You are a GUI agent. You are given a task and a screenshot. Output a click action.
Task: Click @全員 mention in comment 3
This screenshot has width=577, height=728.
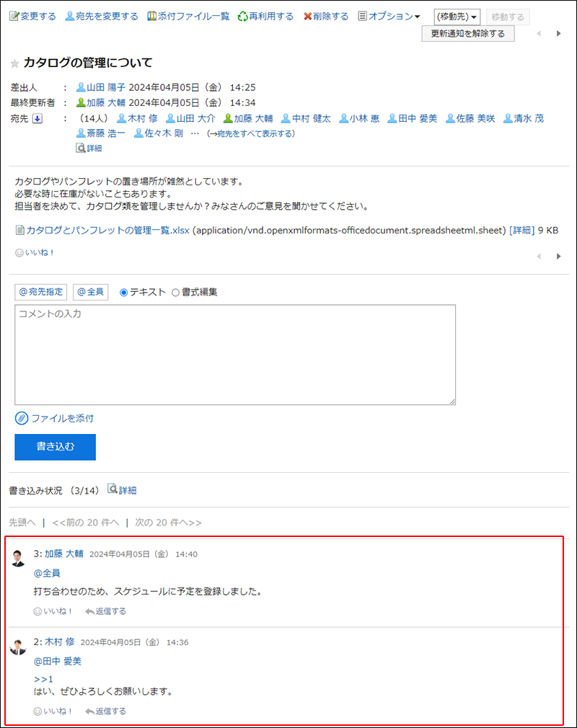click(47, 573)
